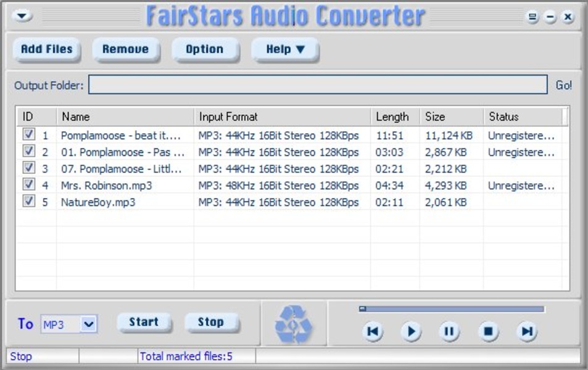The height and width of the screenshot is (370, 588).
Task: Skip to next track
Action: (x=526, y=332)
